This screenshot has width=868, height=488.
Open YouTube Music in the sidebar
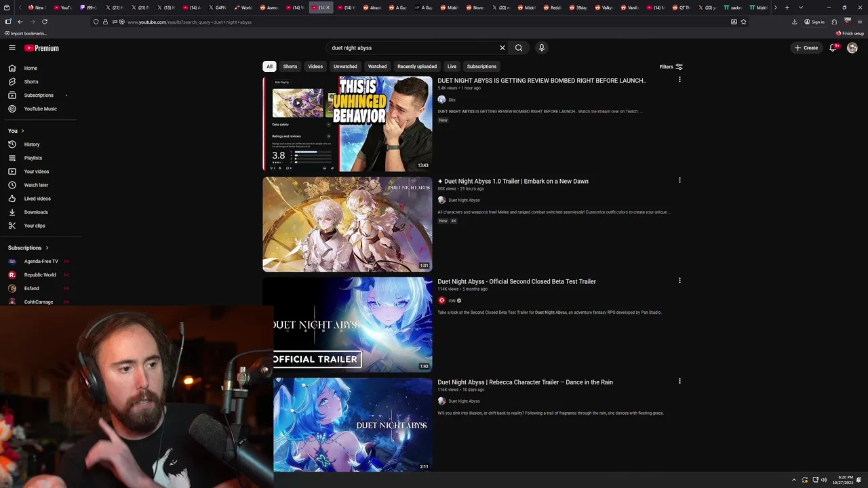pyautogui.click(x=41, y=109)
